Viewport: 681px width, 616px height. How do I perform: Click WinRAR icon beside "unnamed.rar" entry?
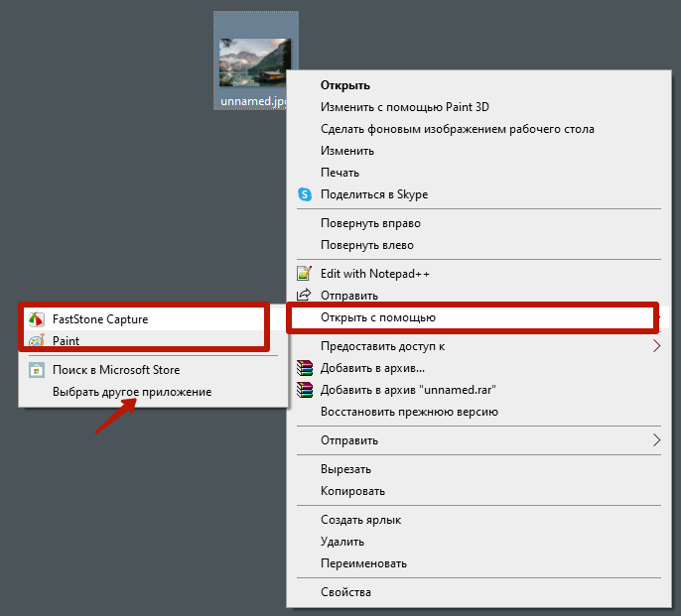(x=305, y=390)
